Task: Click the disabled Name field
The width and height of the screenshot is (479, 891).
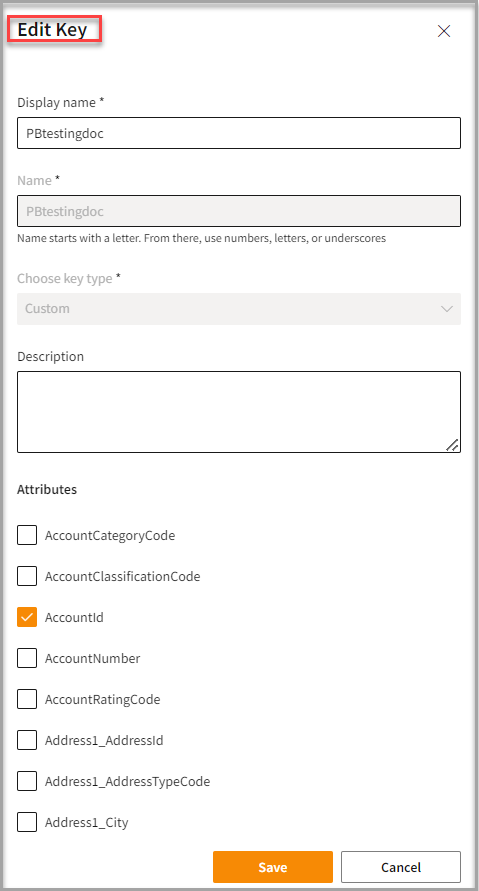Action: pos(239,211)
